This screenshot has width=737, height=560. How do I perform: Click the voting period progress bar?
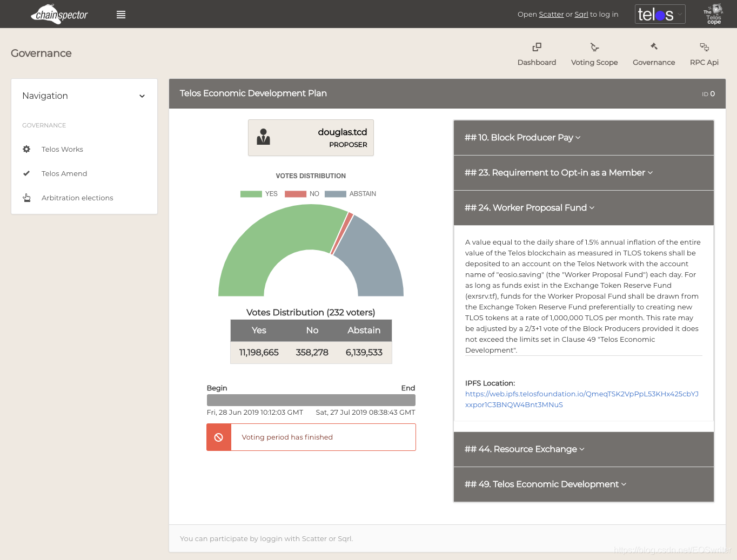tap(311, 400)
